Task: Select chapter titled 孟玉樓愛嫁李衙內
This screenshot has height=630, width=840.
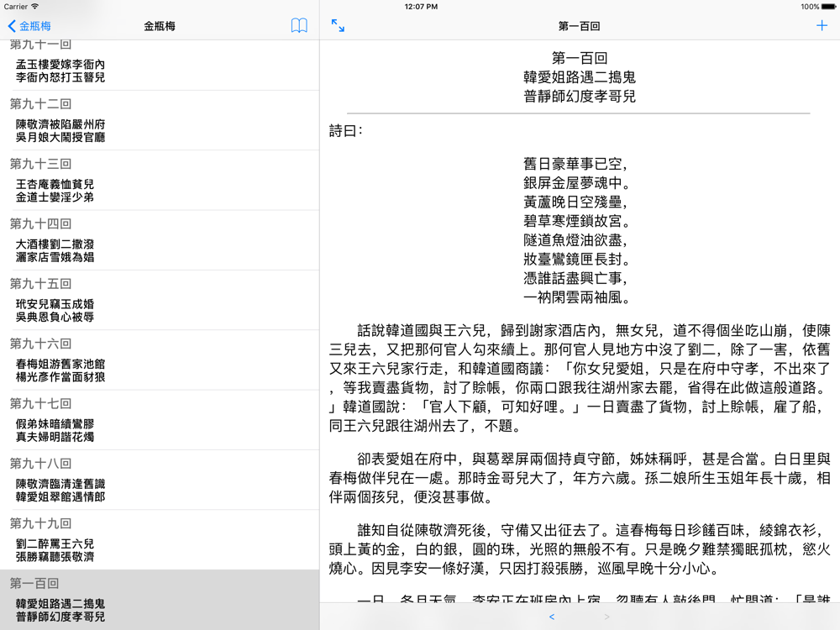Action: (x=60, y=65)
